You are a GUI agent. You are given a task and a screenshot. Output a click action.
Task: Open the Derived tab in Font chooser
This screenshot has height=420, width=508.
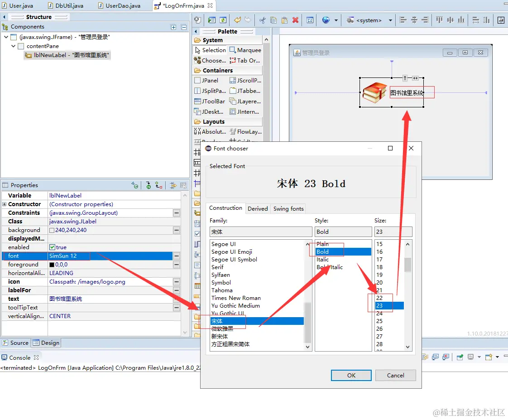258,208
